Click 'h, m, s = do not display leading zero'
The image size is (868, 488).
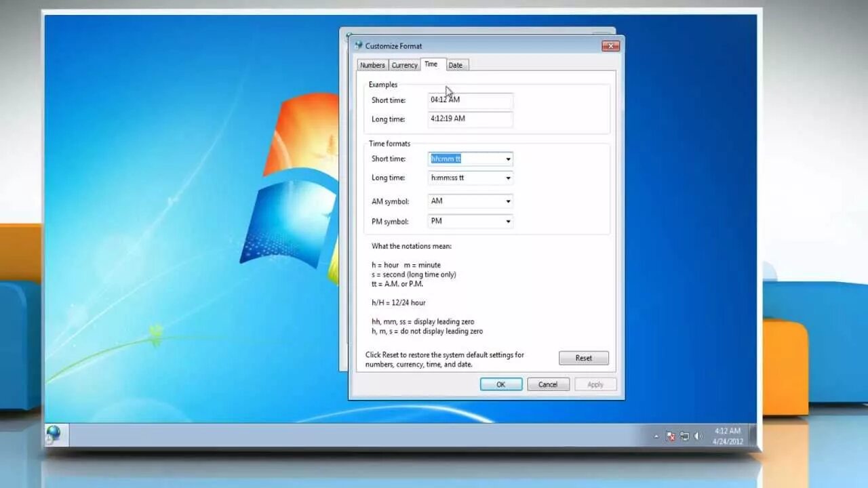(x=427, y=331)
